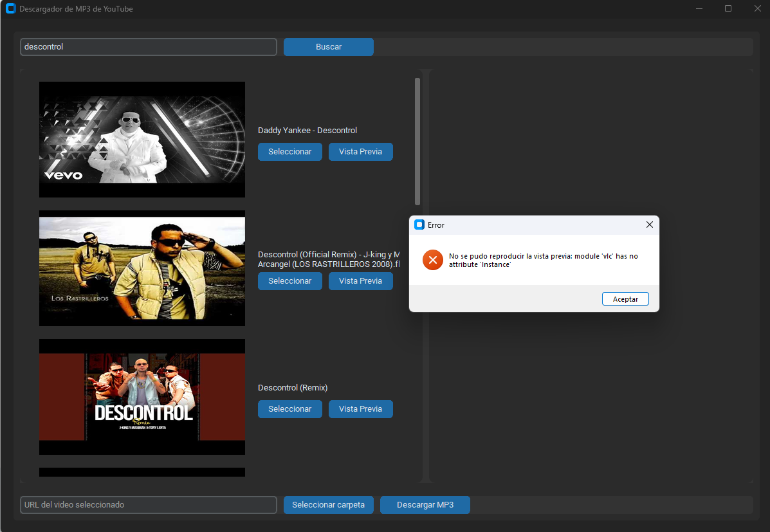Image resolution: width=770 pixels, height=532 pixels.
Task: Click the 'Descontrol (Remix)' title text
Action: [293, 387]
